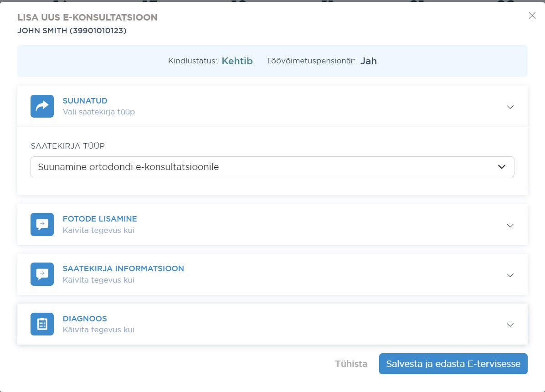Viewport: 545px width, 392px height.
Task: Click the Kehtib insurance status value
Action: [x=237, y=61]
